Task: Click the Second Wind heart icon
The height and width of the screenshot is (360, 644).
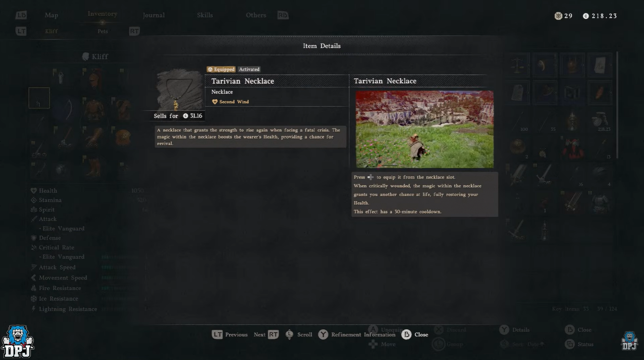Action: [x=215, y=102]
